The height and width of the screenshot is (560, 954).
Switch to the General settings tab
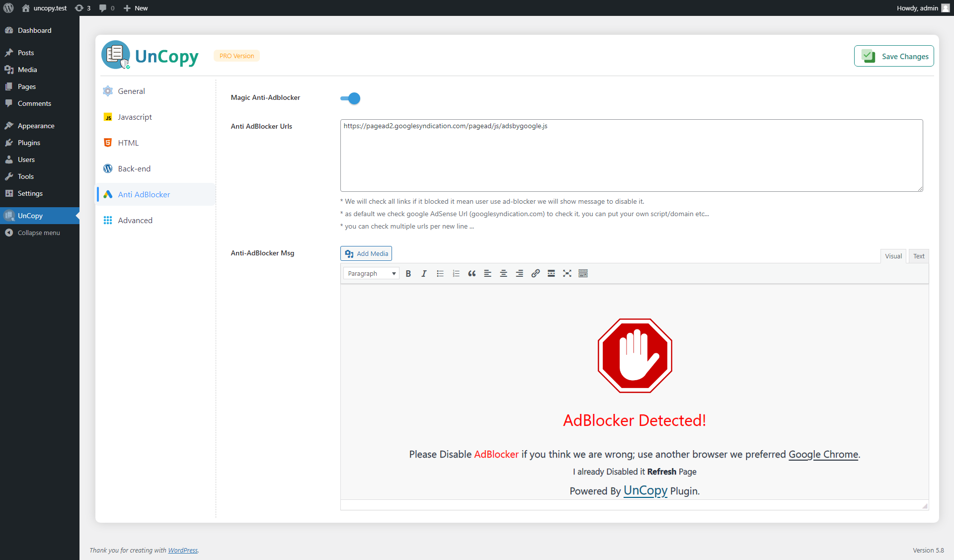pyautogui.click(x=156, y=91)
